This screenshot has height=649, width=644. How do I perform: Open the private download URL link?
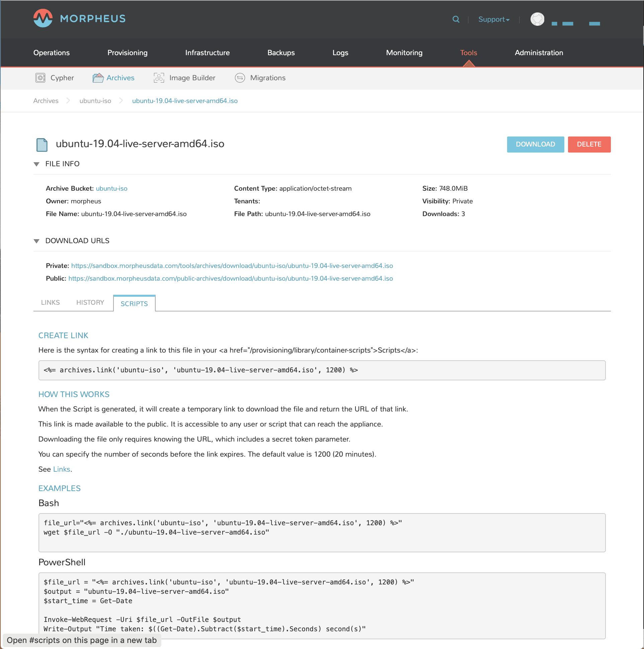pyautogui.click(x=232, y=266)
